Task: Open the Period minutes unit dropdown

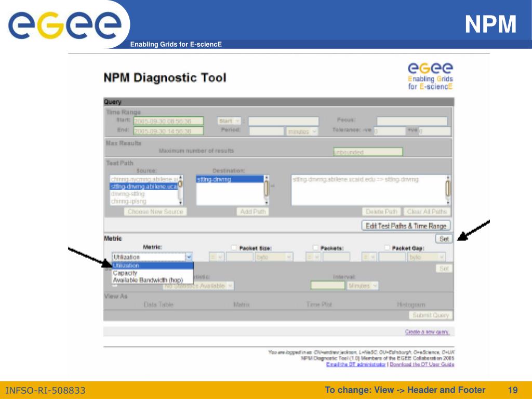Action: click(x=302, y=131)
